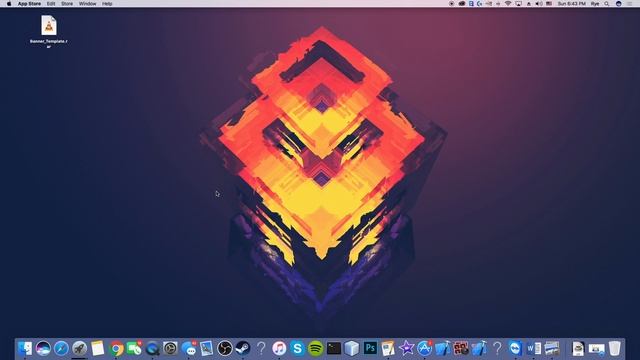Launch TeamViewer from the Dock
Screen dimensions: 640x360
point(516,348)
